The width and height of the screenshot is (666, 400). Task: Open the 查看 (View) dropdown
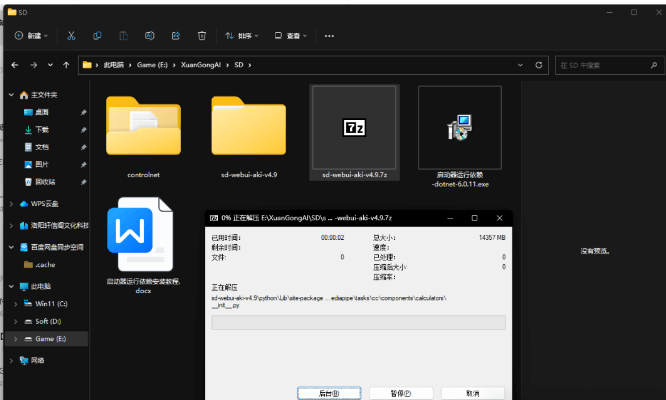(x=291, y=36)
